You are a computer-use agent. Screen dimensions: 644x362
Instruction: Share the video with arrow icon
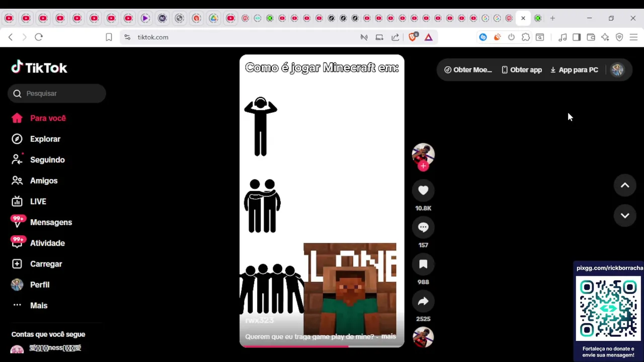point(423,301)
